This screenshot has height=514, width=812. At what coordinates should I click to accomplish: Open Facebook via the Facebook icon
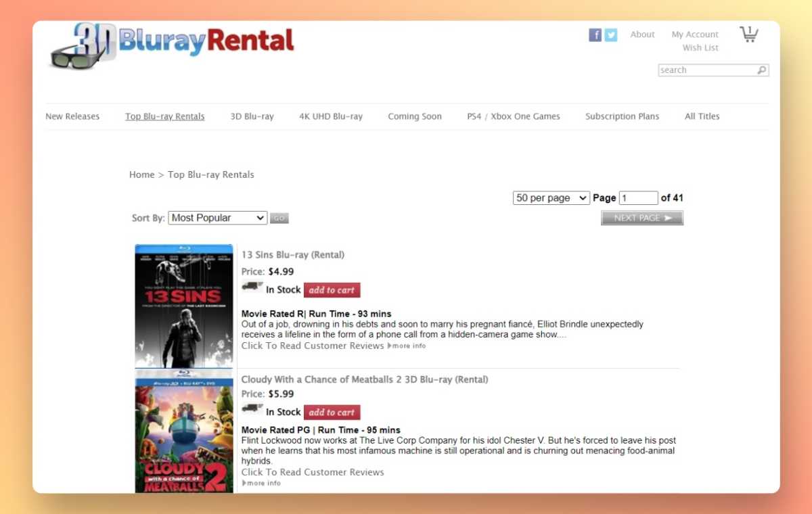(595, 34)
